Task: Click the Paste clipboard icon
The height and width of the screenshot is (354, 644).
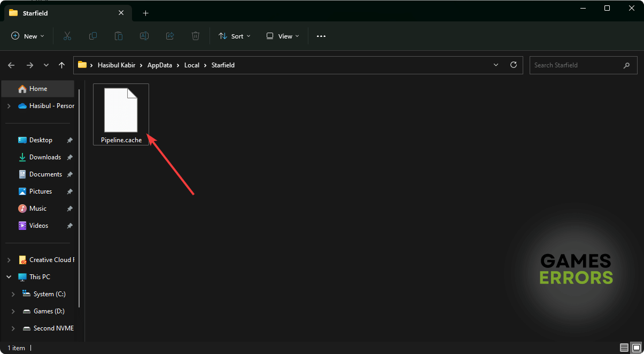Action: pyautogui.click(x=119, y=36)
